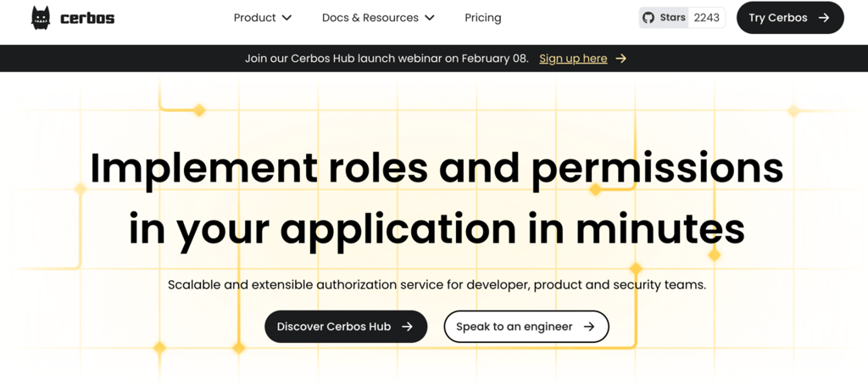This screenshot has height=387, width=868.
Task: Follow the Sign up here link
Action: tap(573, 59)
